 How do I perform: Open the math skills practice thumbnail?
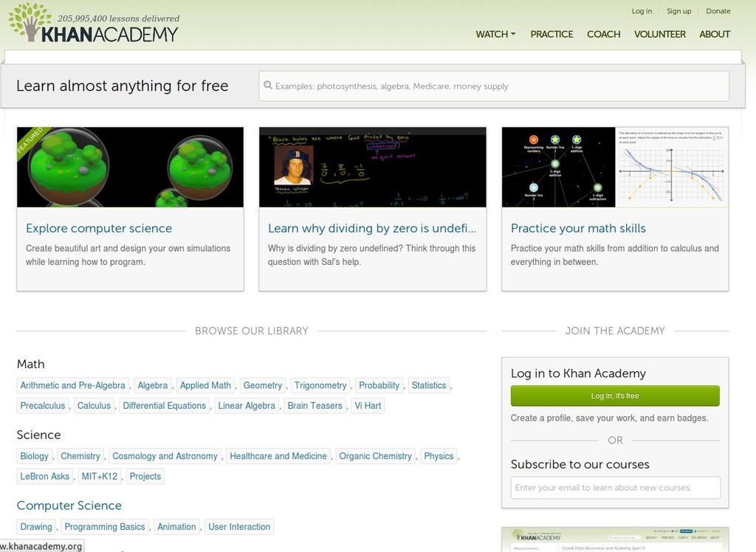[615, 168]
